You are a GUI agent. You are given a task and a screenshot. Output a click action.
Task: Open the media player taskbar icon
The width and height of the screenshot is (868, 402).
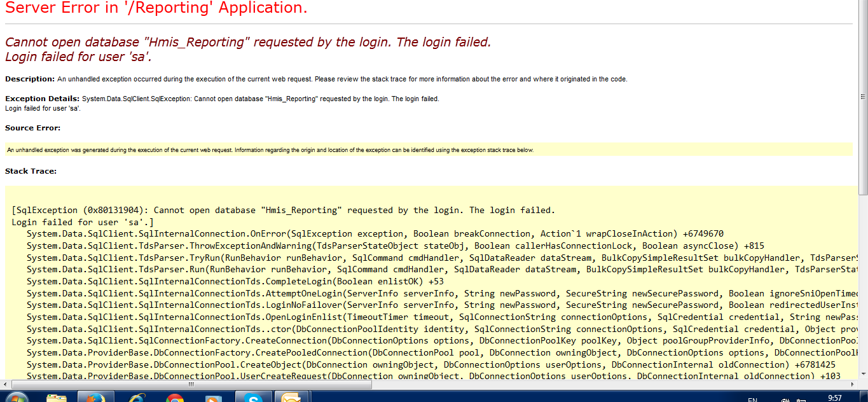[213, 398]
